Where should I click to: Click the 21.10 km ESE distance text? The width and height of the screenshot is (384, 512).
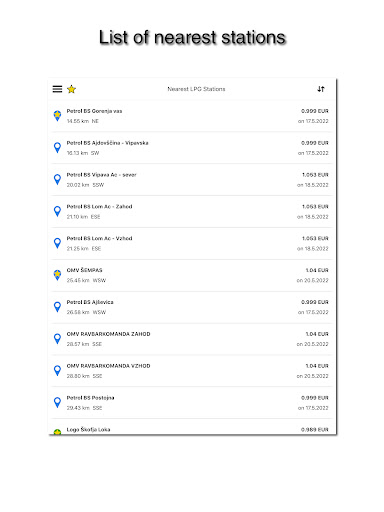[83, 217]
